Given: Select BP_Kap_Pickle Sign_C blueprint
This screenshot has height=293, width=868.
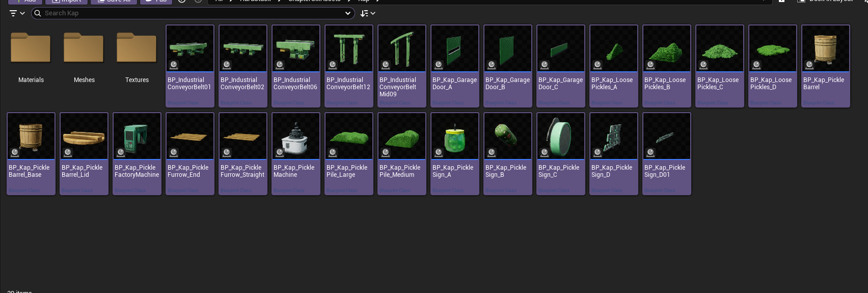Looking at the screenshot, I should 561,154.
